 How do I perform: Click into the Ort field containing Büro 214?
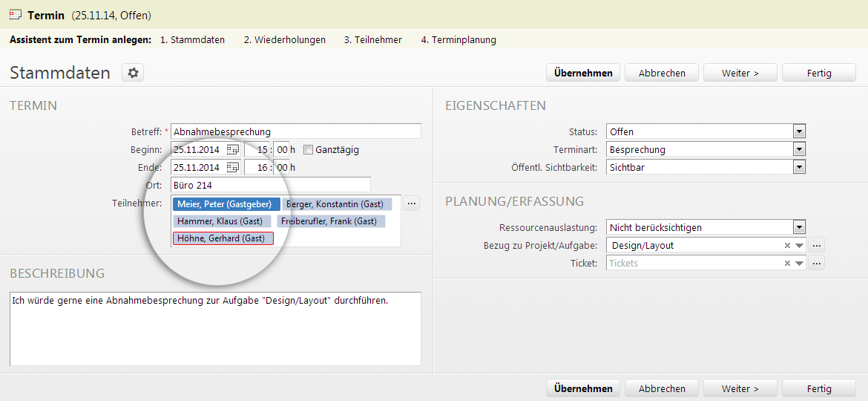click(x=271, y=185)
